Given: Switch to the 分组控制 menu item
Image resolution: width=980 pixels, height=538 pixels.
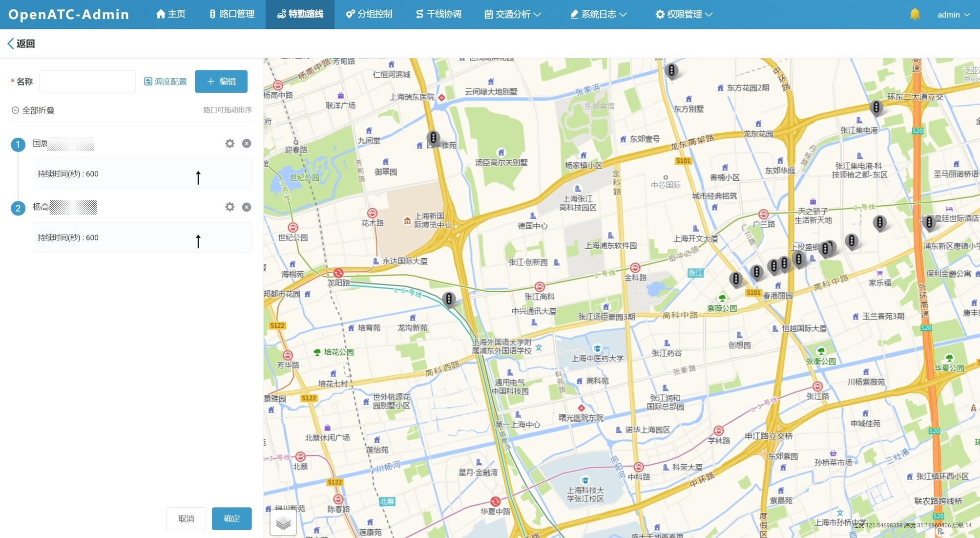Looking at the screenshot, I should click(x=369, y=14).
